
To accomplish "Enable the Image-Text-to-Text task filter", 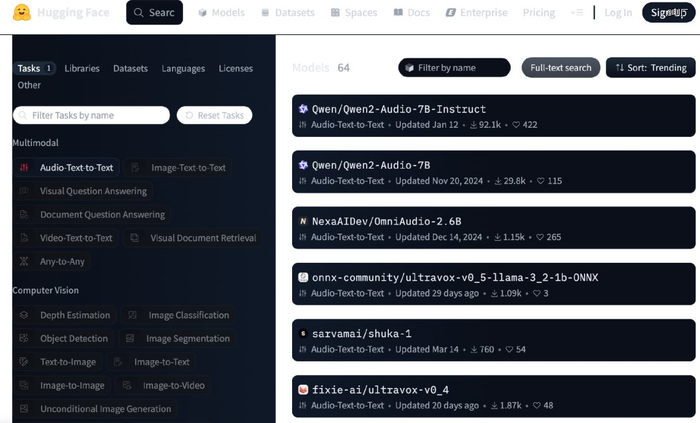I will 178,168.
